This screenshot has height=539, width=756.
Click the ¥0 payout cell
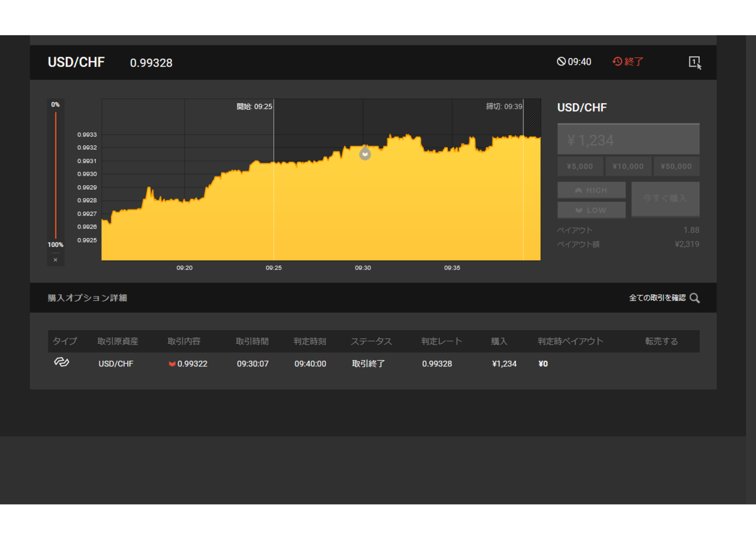pos(543,363)
